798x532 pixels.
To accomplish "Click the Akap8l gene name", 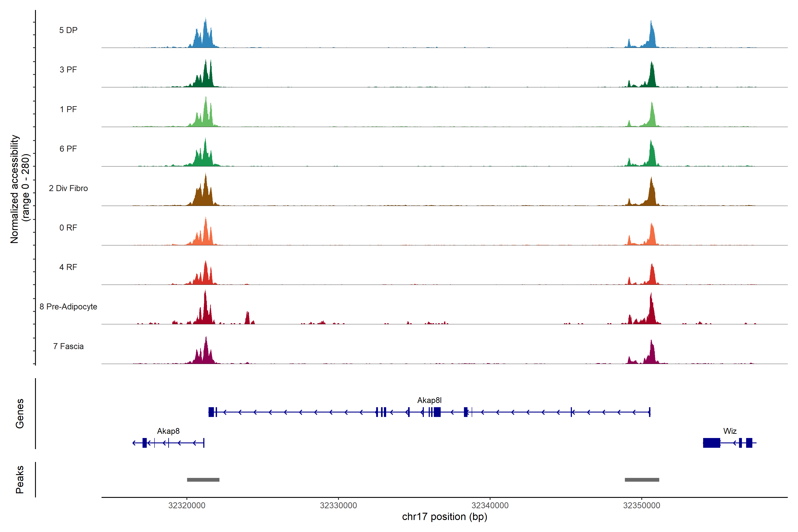I will pyautogui.click(x=429, y=400).
